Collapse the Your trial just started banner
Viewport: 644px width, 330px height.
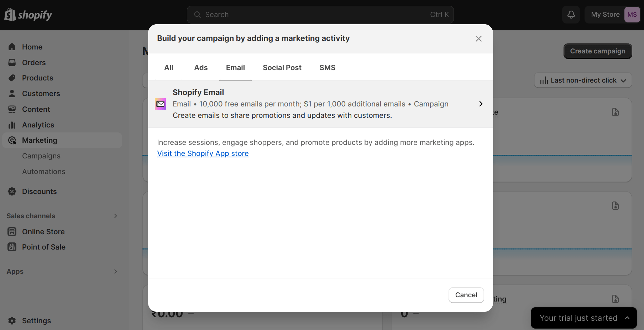tap(627, 318)
